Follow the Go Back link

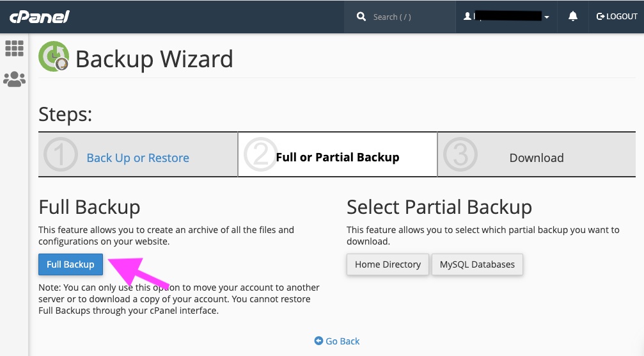click(343, 341)
